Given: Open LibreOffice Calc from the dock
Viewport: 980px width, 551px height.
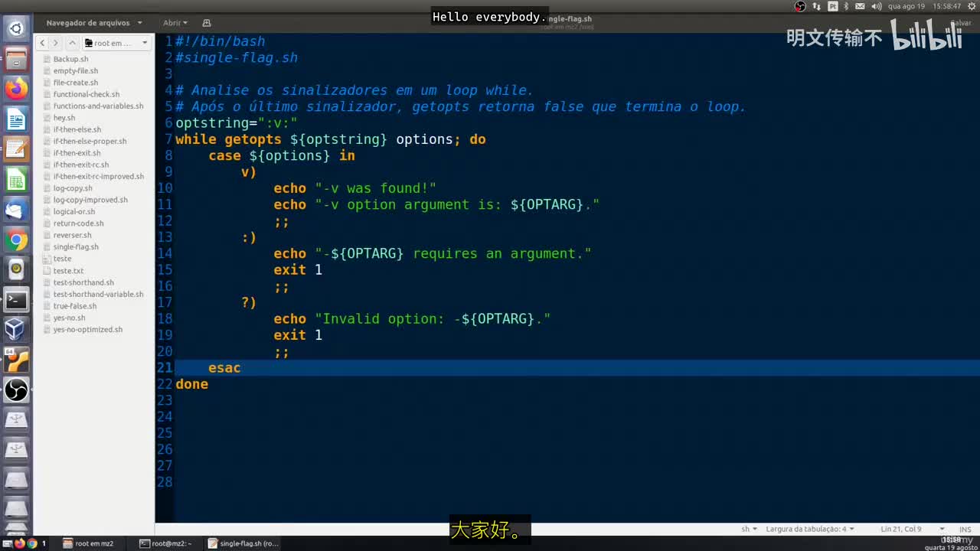Looking at the screenshot, I should pyautogui.click(x=16, y=180).
